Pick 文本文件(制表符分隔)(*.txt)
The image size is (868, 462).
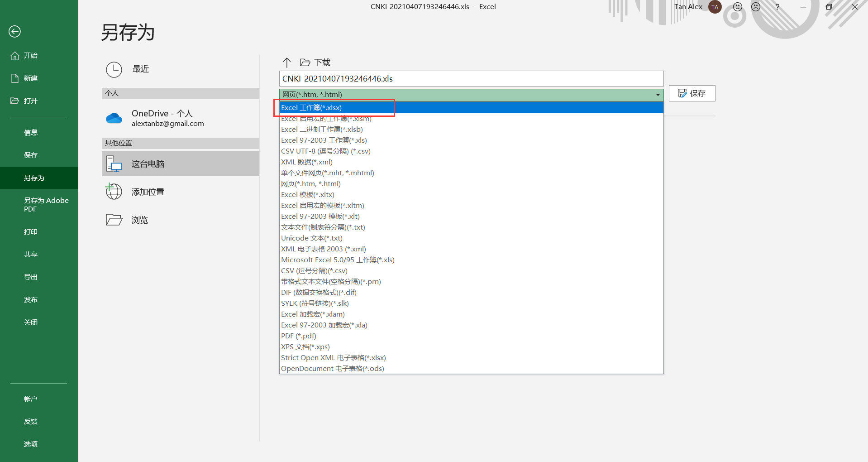tap(471, 227)
